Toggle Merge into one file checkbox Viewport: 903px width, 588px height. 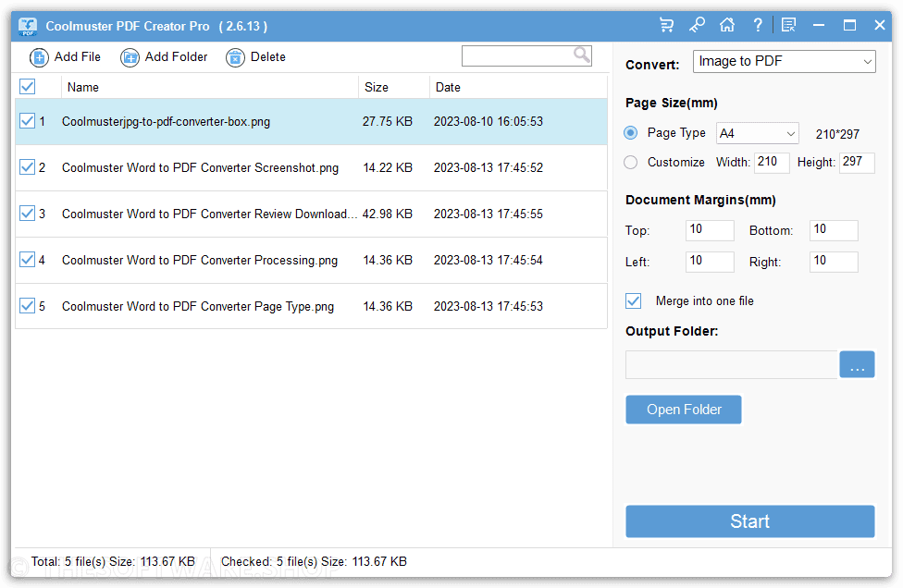click(634, 300)
